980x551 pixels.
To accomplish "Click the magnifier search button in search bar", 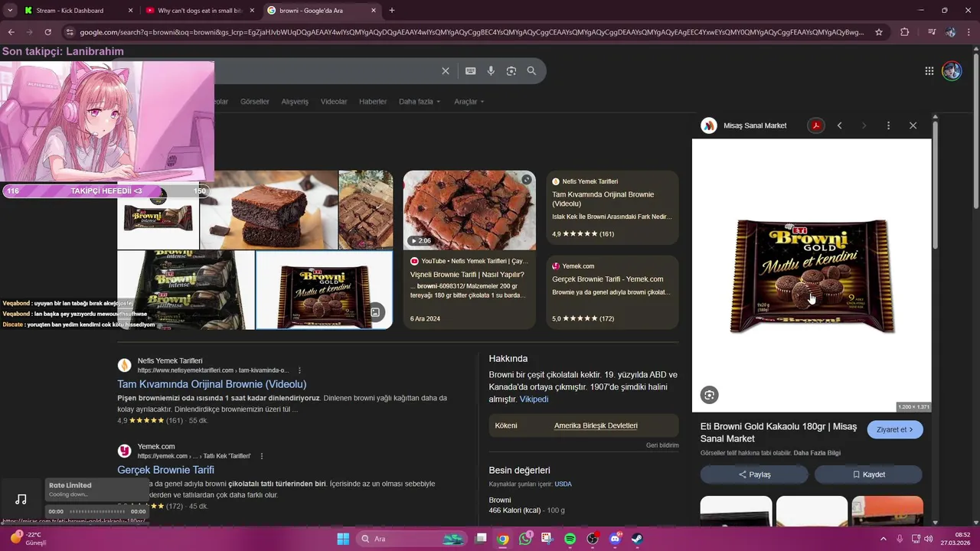I will [x=531, y=71].
